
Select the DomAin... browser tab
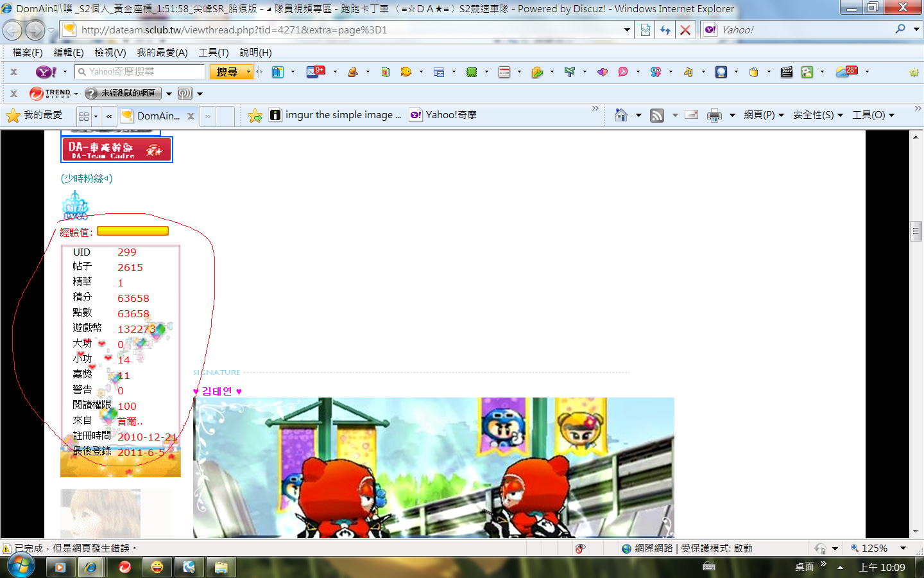pos(158,116)
